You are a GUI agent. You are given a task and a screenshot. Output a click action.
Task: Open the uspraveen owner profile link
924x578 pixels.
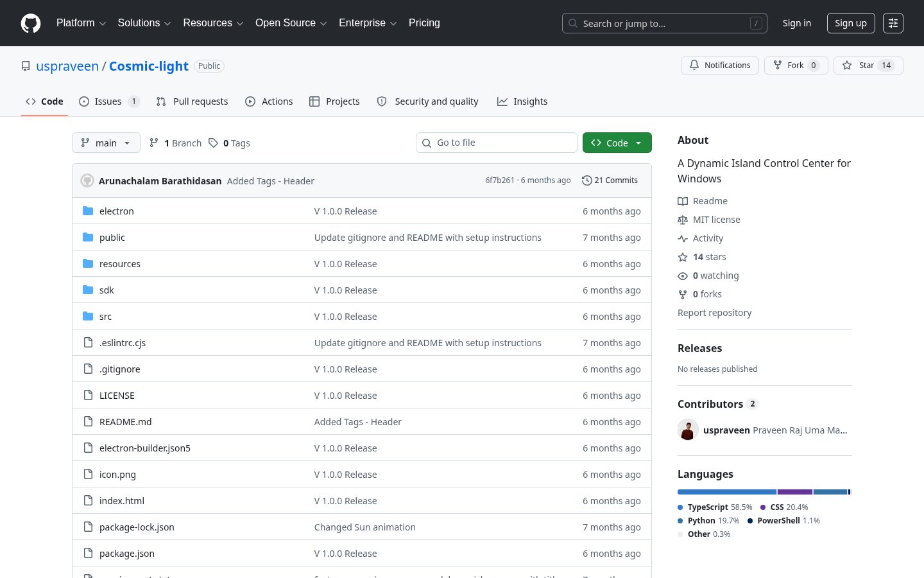67,66
